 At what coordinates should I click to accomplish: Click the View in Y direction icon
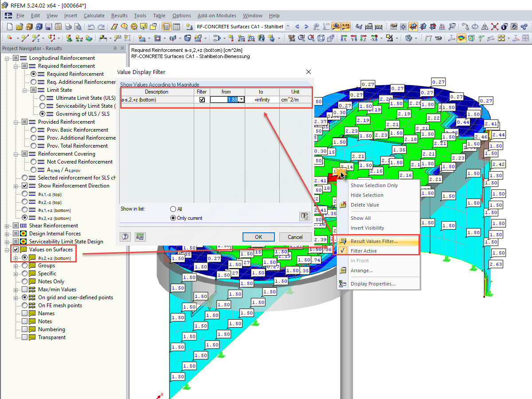coord(354,38)
